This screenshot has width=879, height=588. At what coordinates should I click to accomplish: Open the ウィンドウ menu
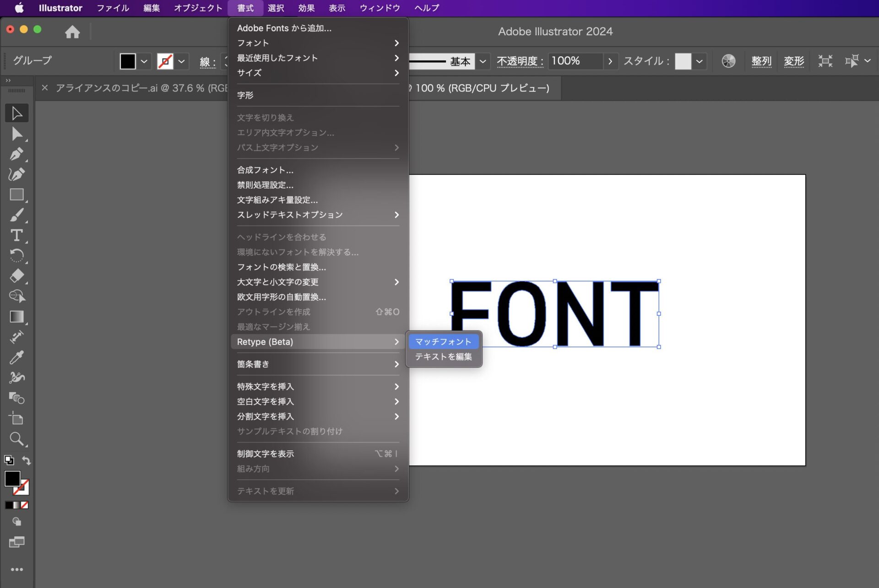tap(380, 8)
